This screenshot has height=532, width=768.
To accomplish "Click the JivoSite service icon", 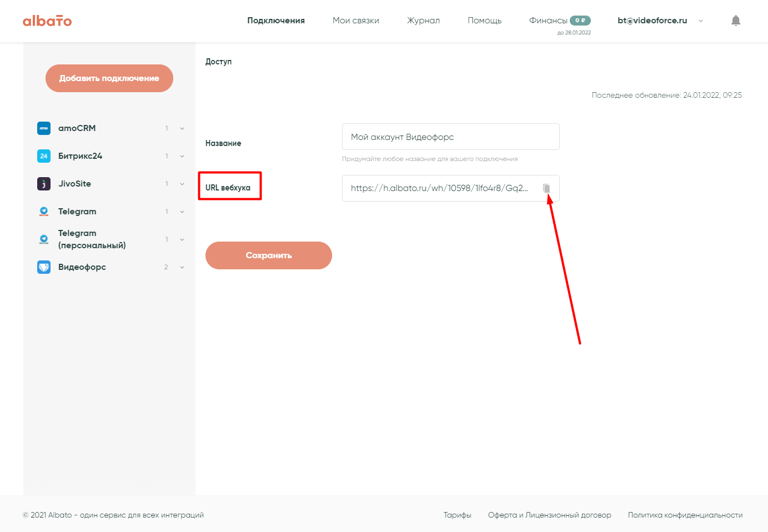I will pyautogui.click(x=44, y=184).
